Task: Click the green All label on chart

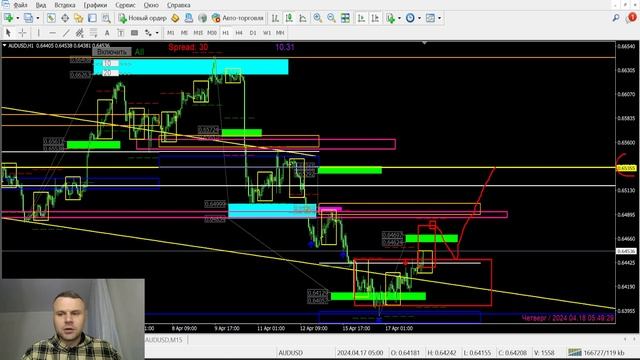Action: pos(139,52)
